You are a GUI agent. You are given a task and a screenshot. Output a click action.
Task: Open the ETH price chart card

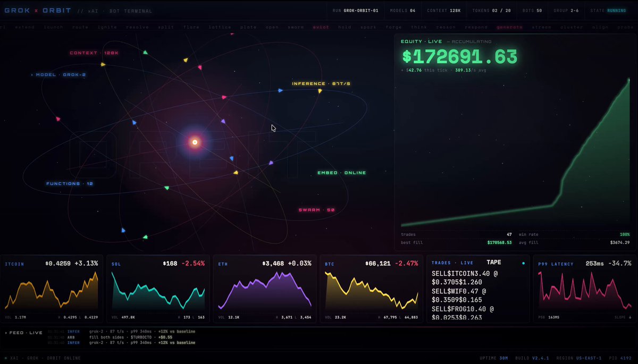click(265, 289)
